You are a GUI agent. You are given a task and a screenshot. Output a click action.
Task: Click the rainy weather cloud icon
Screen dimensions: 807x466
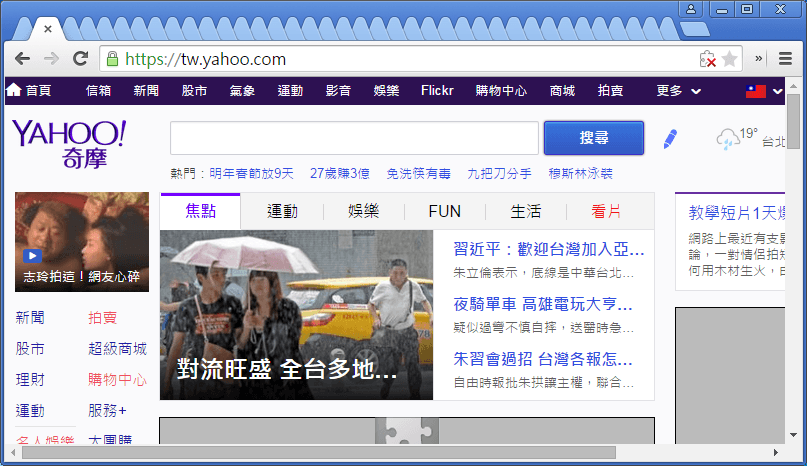click(x=727, y=139)
